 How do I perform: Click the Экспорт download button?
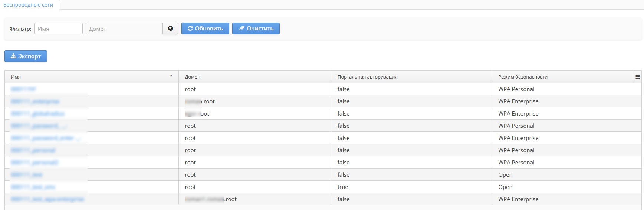[x=26, y=56]
